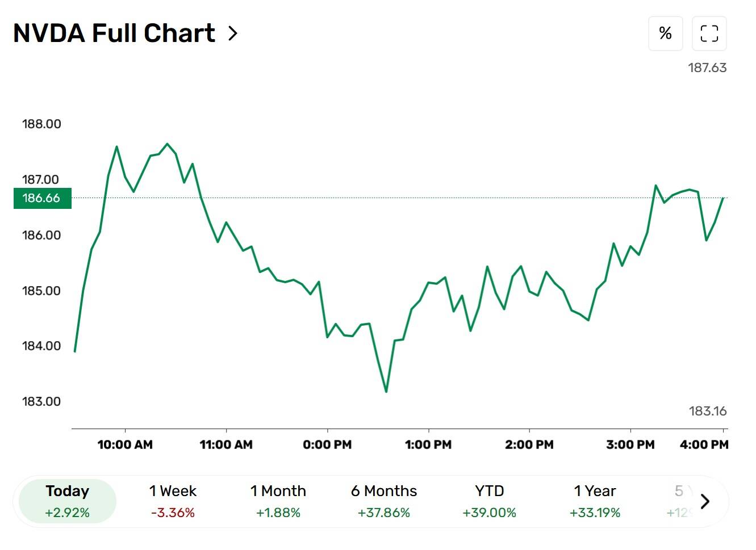Click the 1:00 PM axis marker
756x550 pixels.
(428, 444)
